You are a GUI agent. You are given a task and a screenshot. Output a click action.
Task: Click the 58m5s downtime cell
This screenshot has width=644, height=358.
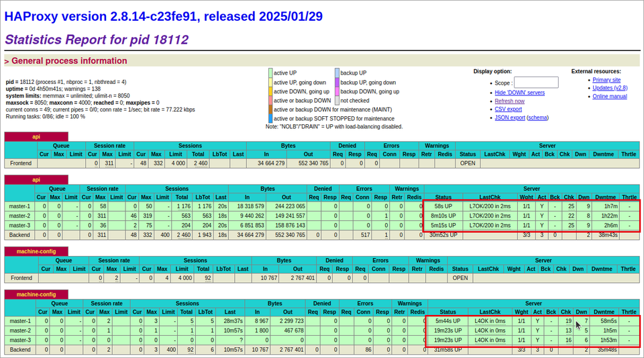tap(603, 321)
